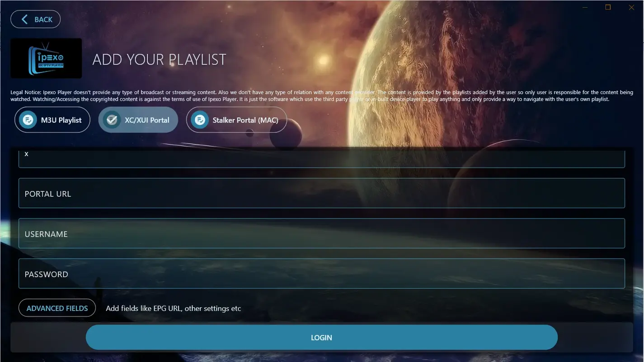Image resolution: width=644 pixels, height=362 pixels.
Task: Choose the M3U Playlist connection type
Action: 52,119
